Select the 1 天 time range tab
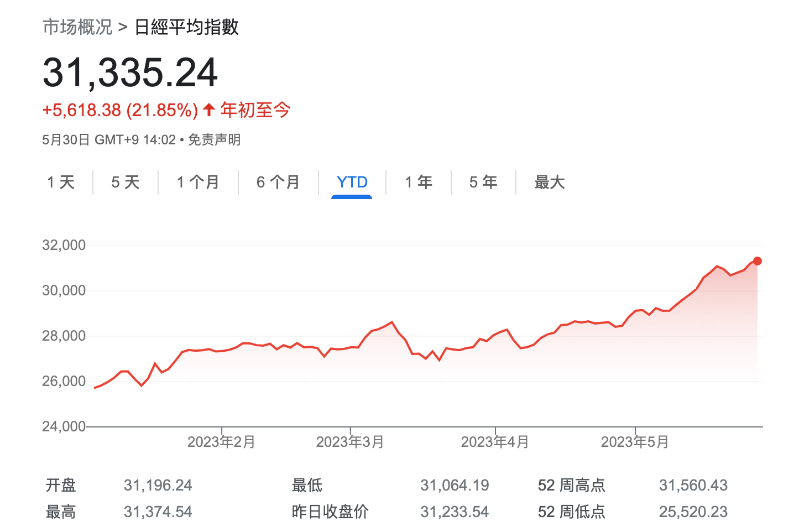This screenshot has width=794, height=532. (61, 182)
